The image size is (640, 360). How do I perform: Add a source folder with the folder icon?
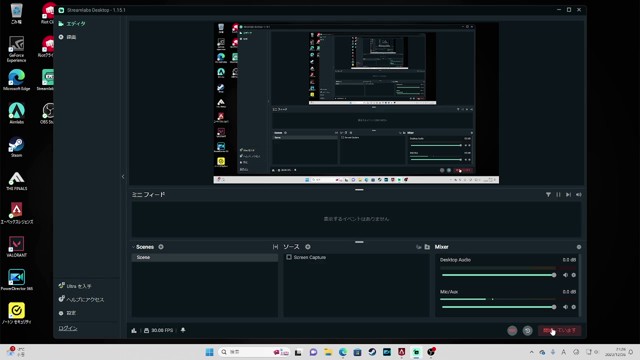pyautogui.click(x=427, y=247)
